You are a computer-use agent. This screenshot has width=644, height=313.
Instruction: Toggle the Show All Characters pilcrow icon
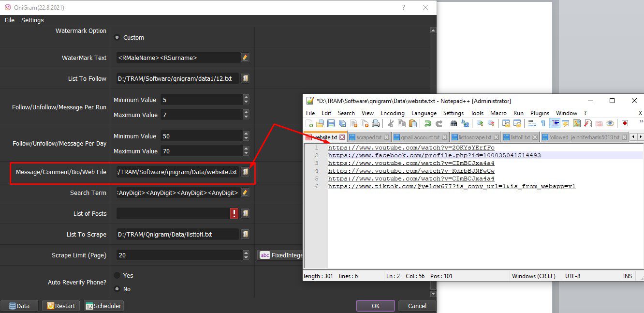click(x=543, y=123)
